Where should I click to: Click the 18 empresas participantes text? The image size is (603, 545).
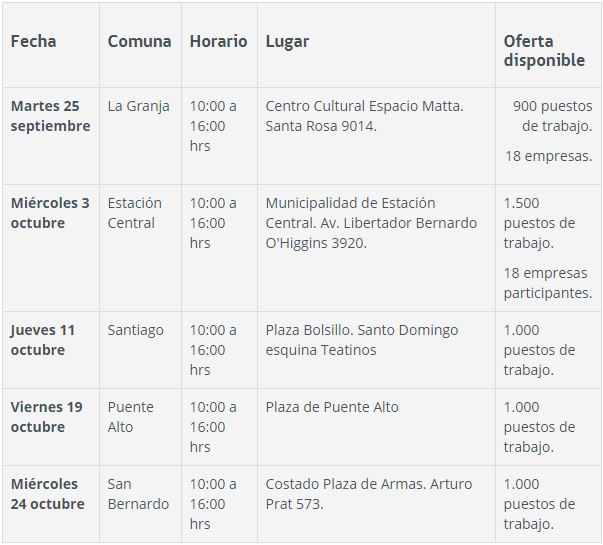pyautogui.click(x=548, y=283)
